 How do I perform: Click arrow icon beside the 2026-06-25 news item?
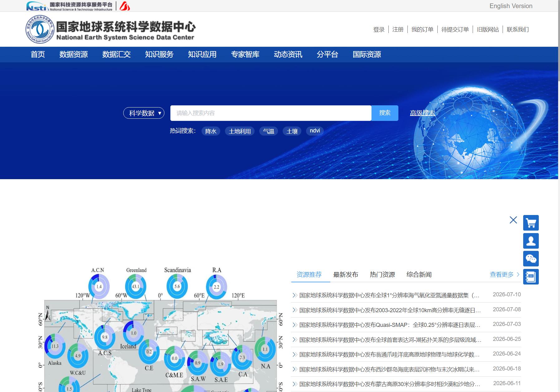coord(295,340)
